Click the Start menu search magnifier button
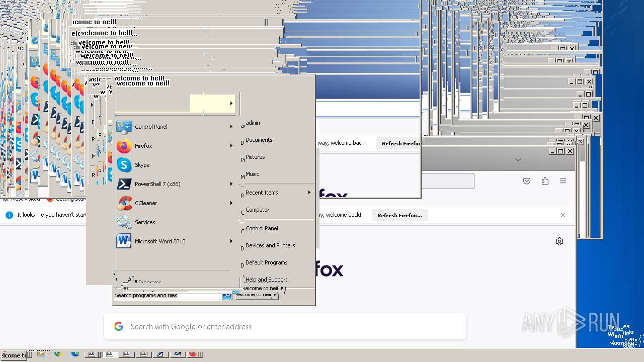This screenshot has width=644, height=362. click(227, 296)
